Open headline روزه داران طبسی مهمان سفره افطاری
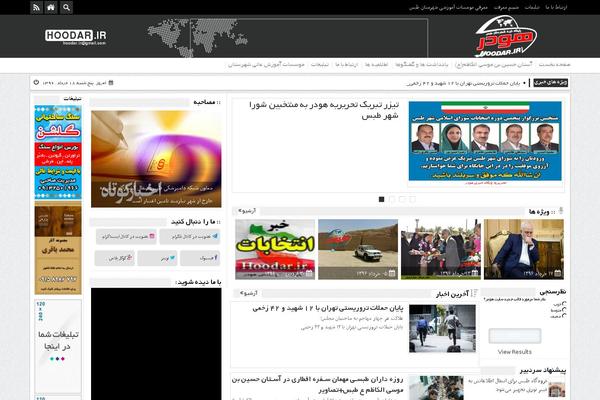 318,384
